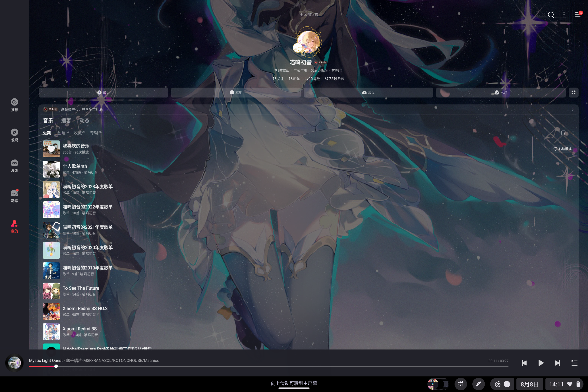Switch to the 播客 tab
Screen dimensions: 588x392
tap(66, 121)
